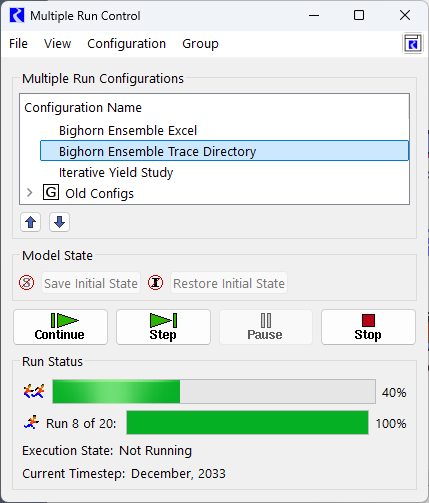This screenshot has width=429, height=503.
Task: Step the run forward once
Action: 163,327
